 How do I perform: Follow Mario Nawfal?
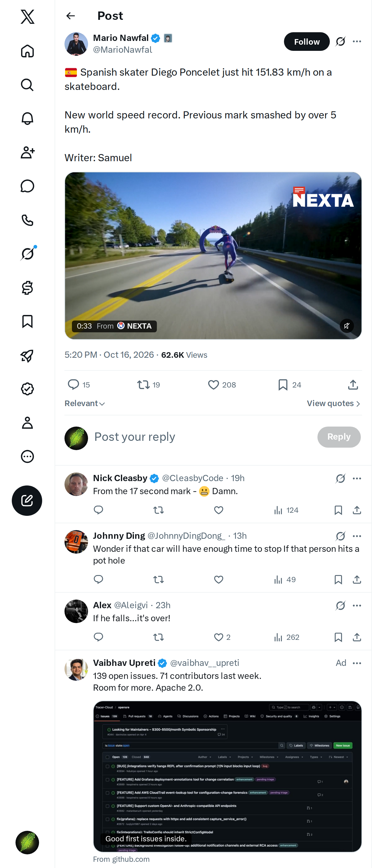307,42
